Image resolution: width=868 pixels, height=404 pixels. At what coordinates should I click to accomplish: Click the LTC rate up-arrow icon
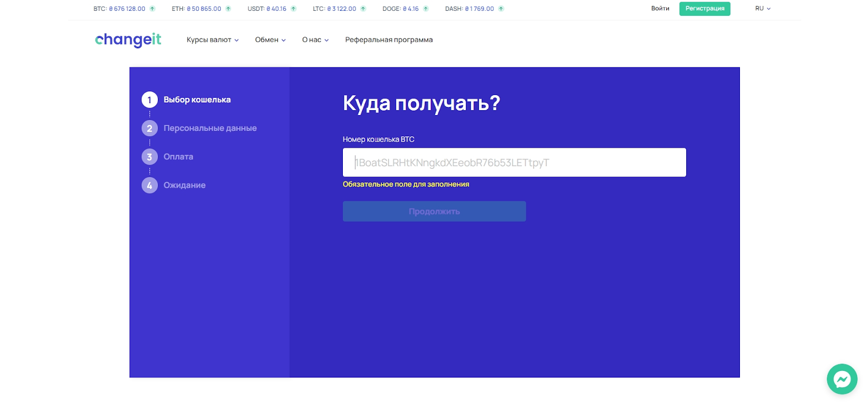(x=363, y=9)
